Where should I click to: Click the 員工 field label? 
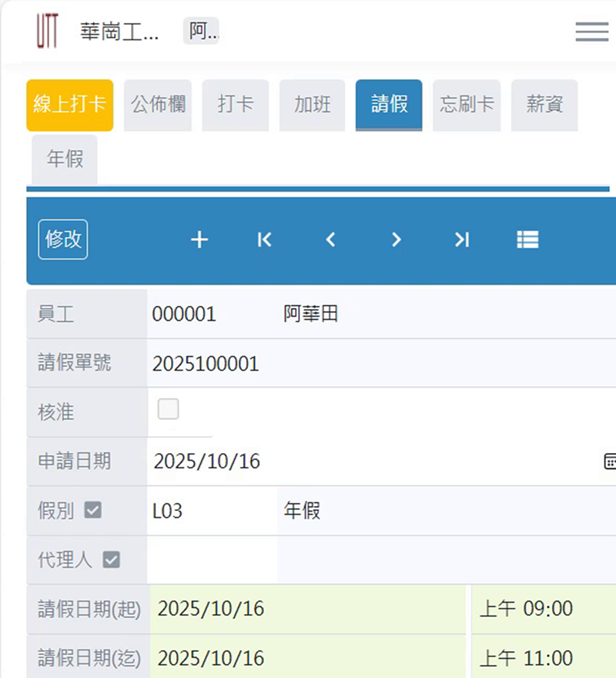coord(55,314)
